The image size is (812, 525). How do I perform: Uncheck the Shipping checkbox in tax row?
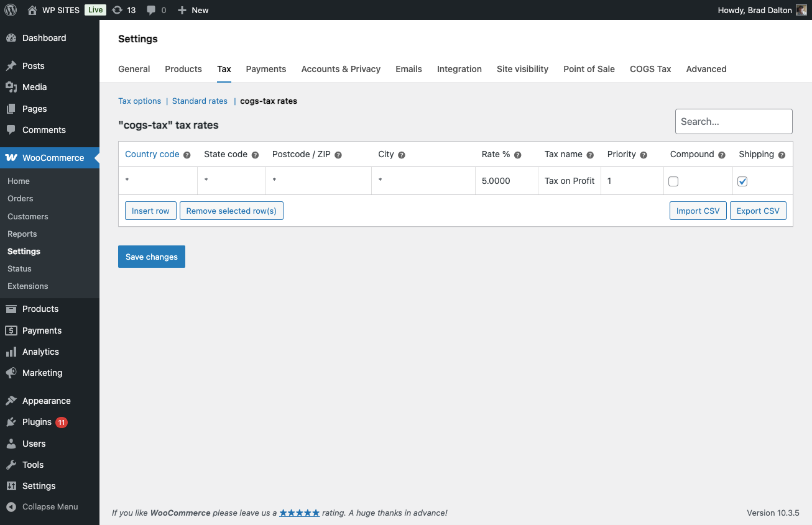742,181
